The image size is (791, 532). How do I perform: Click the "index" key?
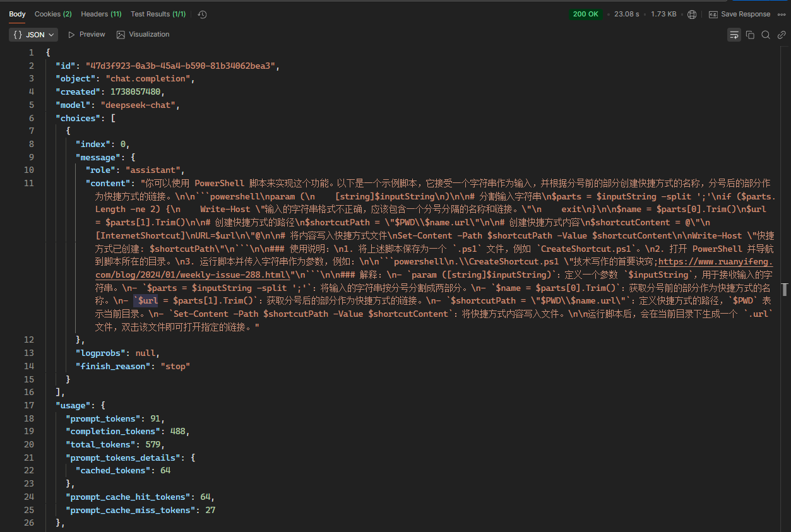coord(93,144)
